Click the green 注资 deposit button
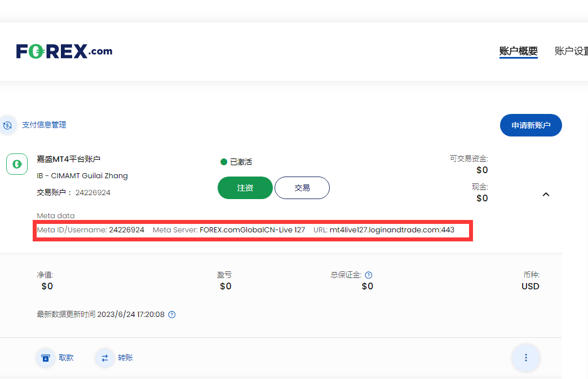588x379 pixels. (245, 188)
